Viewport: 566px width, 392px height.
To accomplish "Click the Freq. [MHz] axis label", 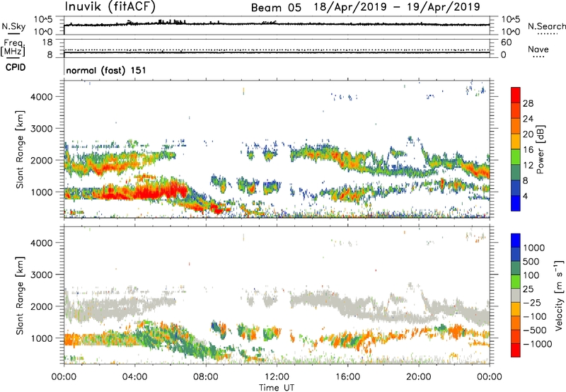I will [13, 47].
